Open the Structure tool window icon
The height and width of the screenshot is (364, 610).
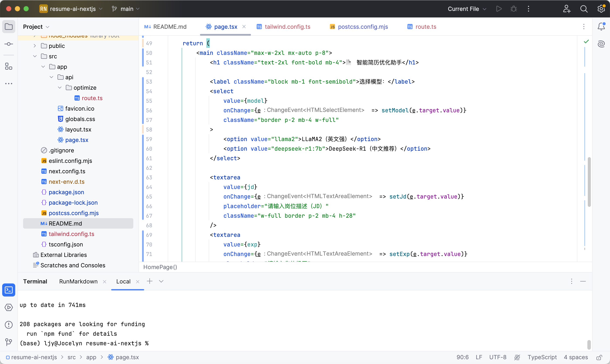click(9, 66)
